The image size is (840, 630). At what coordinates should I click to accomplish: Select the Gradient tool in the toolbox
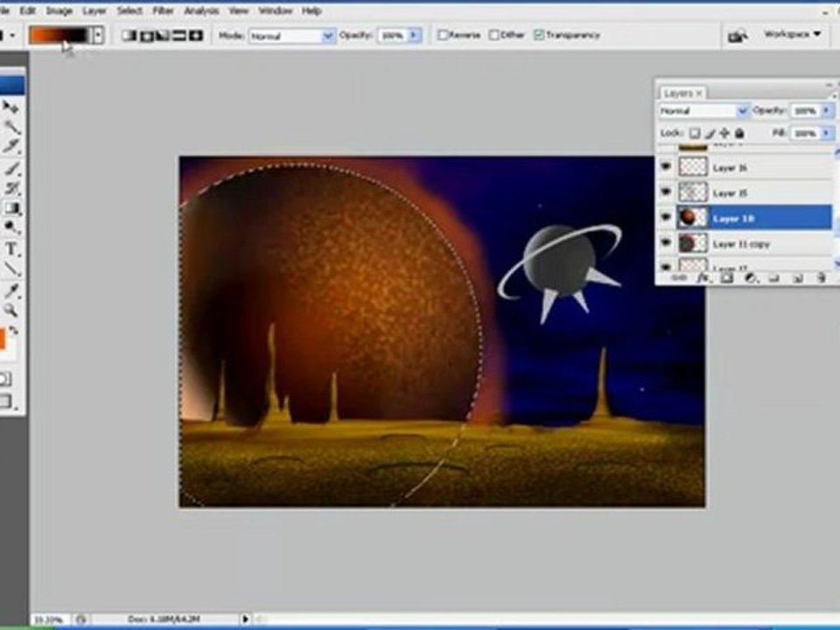pos(11,208)
